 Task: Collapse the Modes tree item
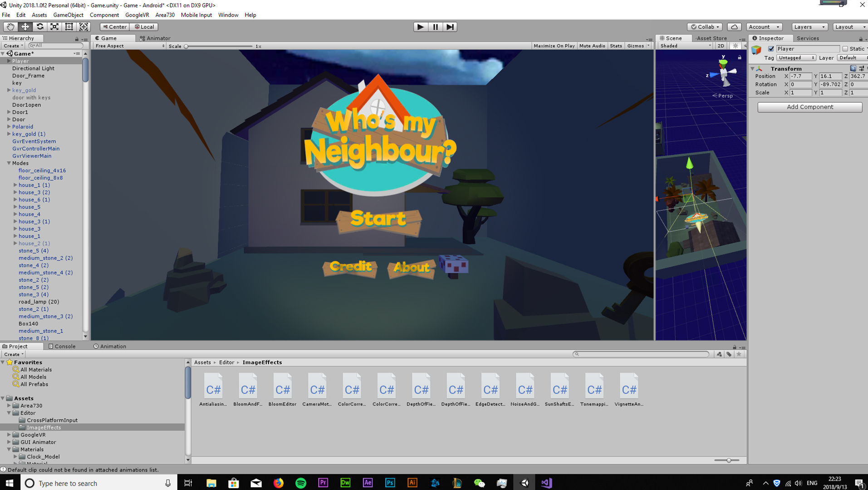(9, 163)
